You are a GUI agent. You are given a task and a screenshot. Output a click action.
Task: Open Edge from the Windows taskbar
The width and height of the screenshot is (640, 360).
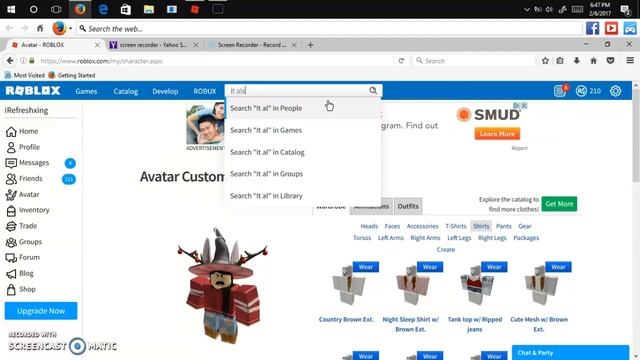(103, 9)
